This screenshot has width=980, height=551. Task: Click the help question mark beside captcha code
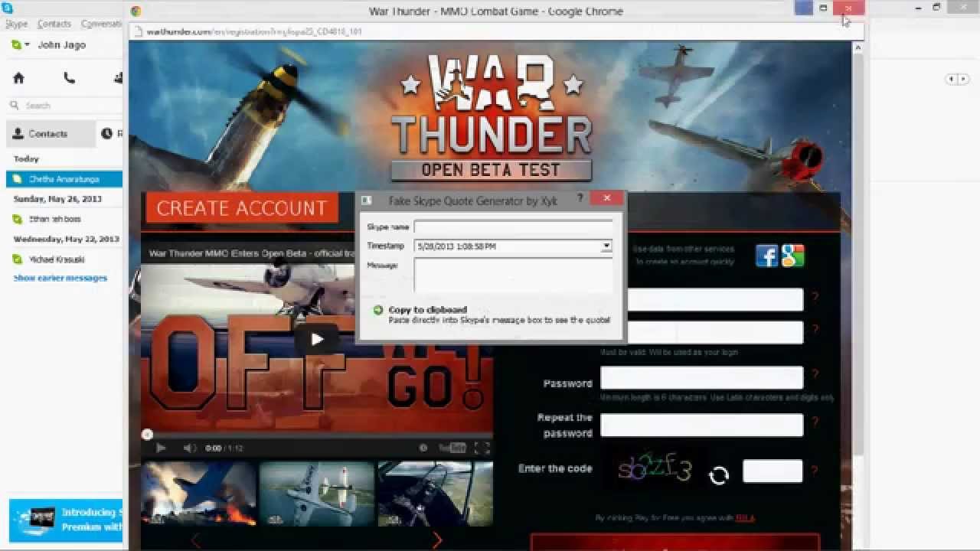815,471
